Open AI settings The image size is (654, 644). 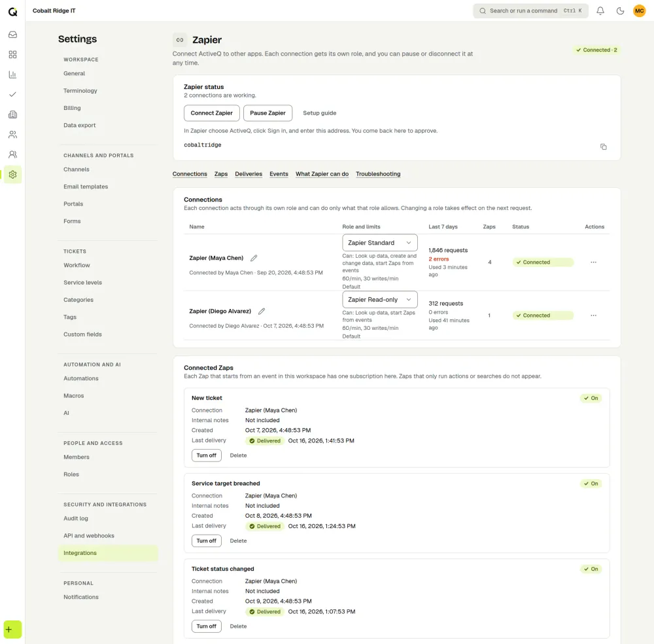pyautogui.click(x=108, y=413)
